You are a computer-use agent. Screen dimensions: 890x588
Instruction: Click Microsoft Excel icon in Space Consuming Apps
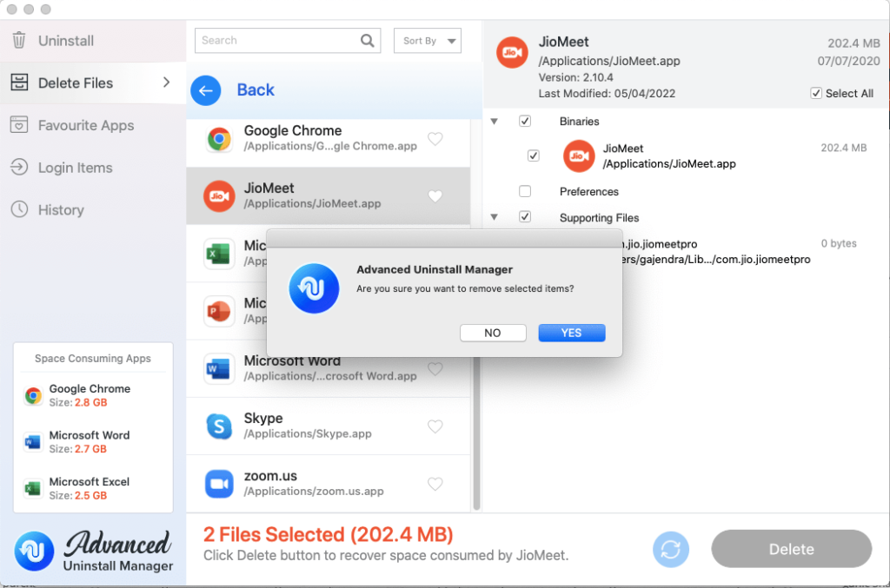[33, 488]
